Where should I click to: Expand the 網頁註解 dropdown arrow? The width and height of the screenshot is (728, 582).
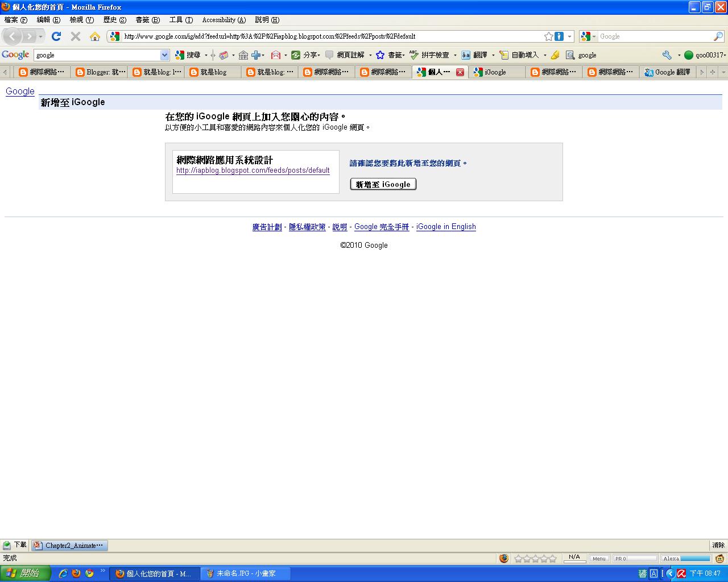coord(370,55)
